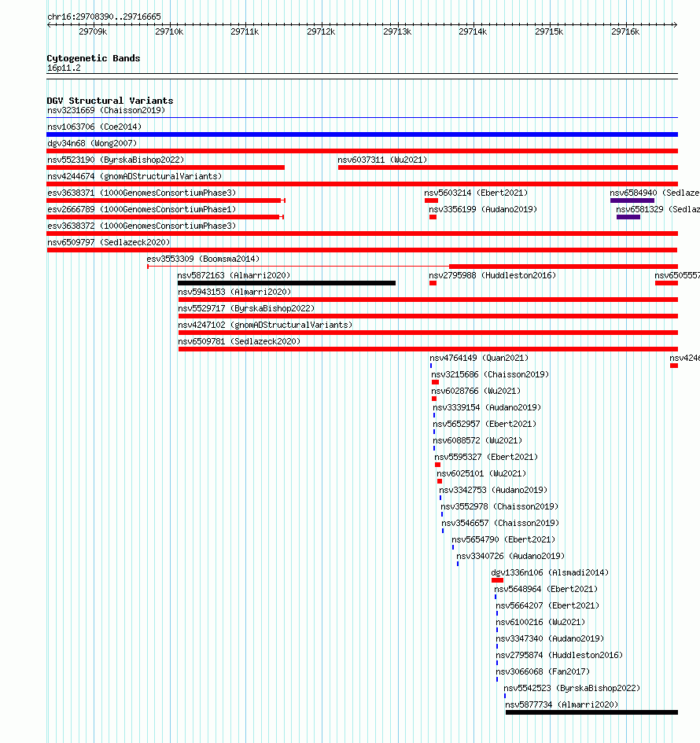Click the black nsv5872163 (Almarri2020) bar
The height and width of the screenshot is (743, 700).
pyautogui.click(x=287, y=283)
